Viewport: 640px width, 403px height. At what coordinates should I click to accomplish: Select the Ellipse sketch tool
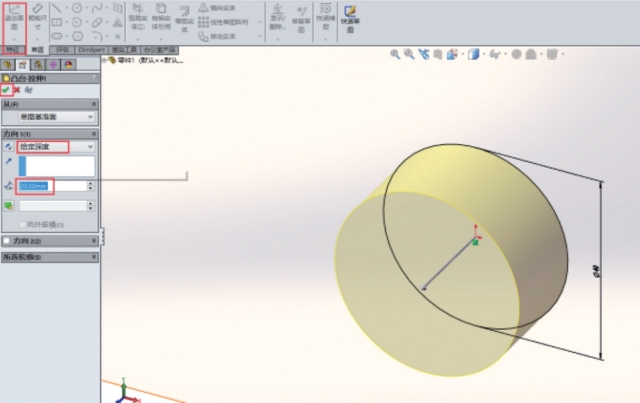(97, 22)
